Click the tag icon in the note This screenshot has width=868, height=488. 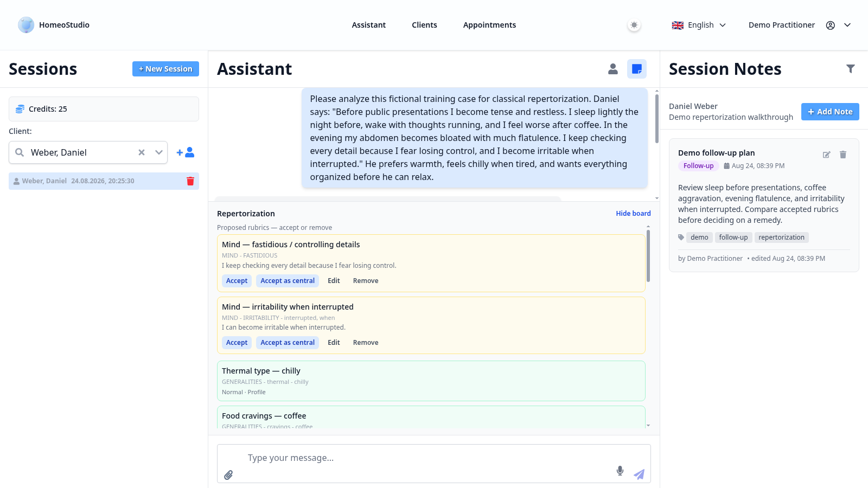(x=681, y=237)
